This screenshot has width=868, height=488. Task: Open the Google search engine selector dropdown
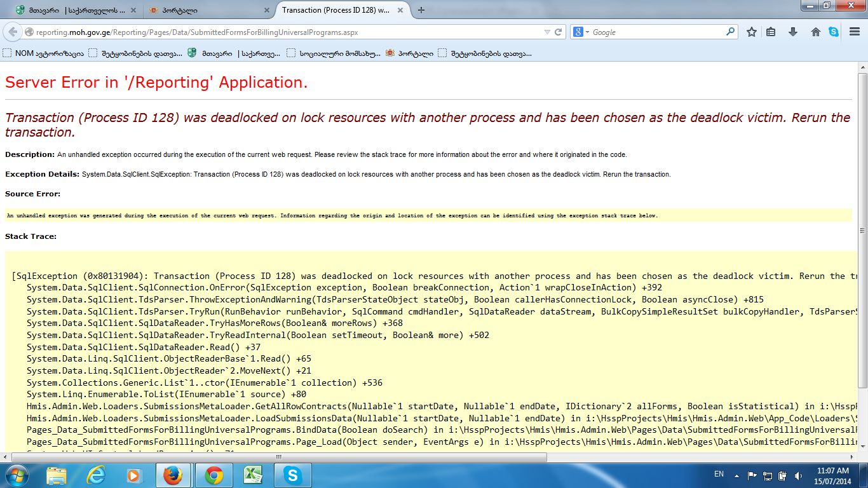pyautogui.click(x=581, y=32)
